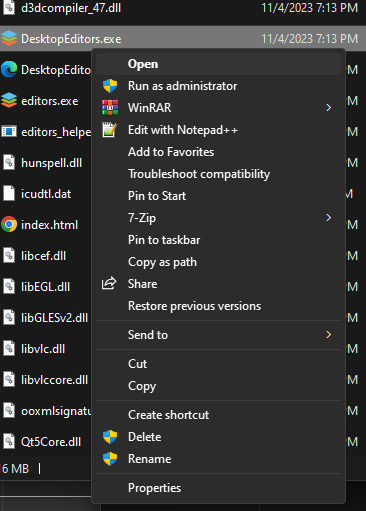Click the shield icon next to Delete
The image size is (366, 511).
click(x=110, y=437)
